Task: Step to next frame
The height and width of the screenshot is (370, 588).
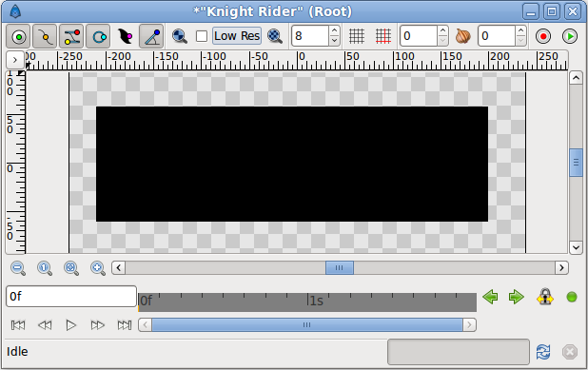Action: click(x=97, y=325)
